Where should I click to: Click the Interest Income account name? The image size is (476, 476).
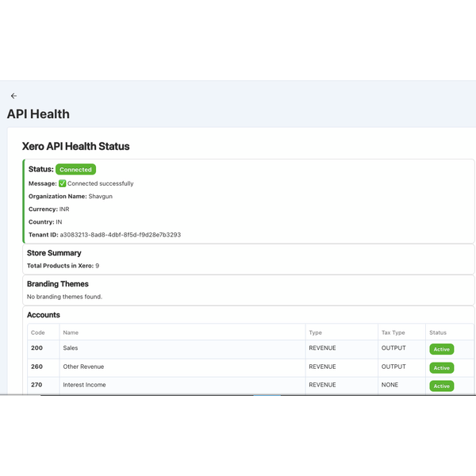[84, 385]
